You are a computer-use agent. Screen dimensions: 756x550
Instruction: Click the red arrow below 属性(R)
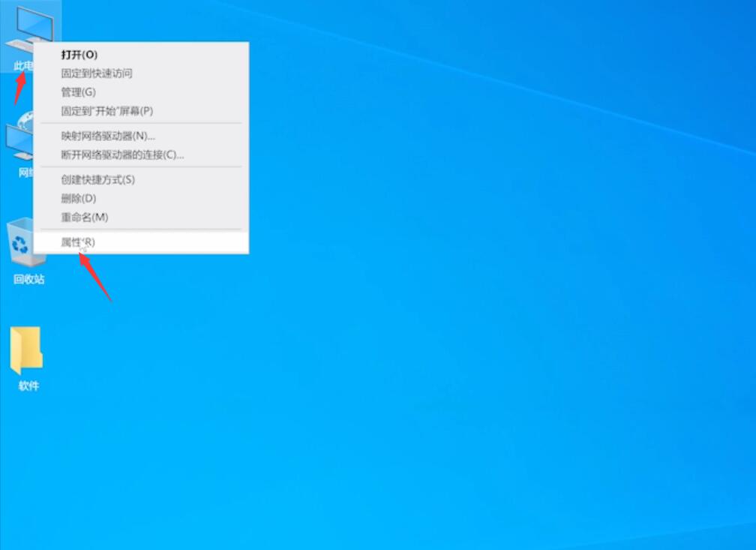pyautogui.click(x=95, y=277)
